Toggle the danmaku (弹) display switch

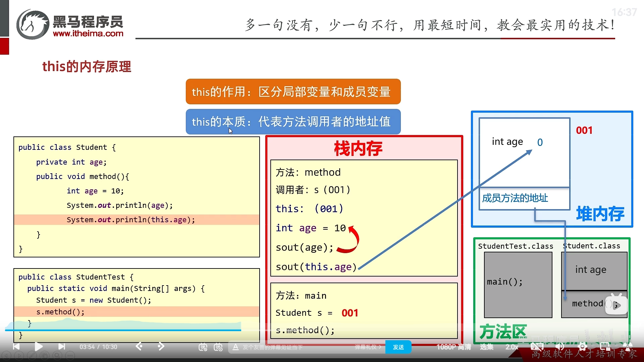(203, 347)
